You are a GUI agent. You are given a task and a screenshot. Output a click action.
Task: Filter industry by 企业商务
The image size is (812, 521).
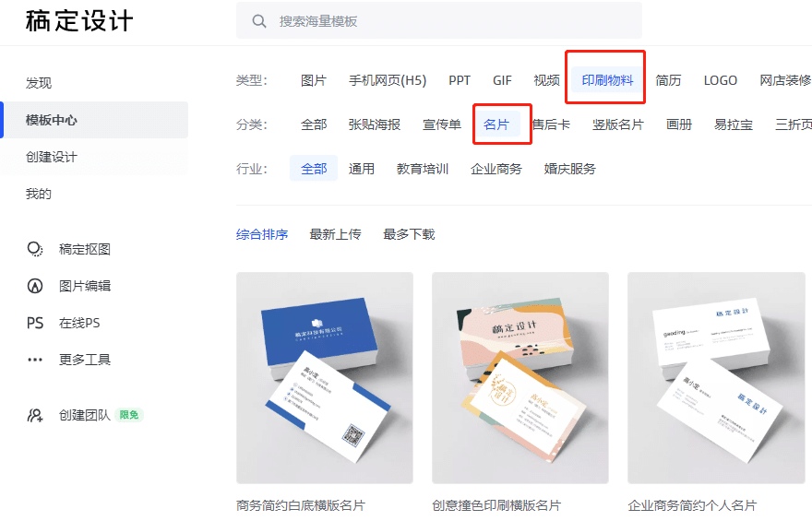(496, 169)
